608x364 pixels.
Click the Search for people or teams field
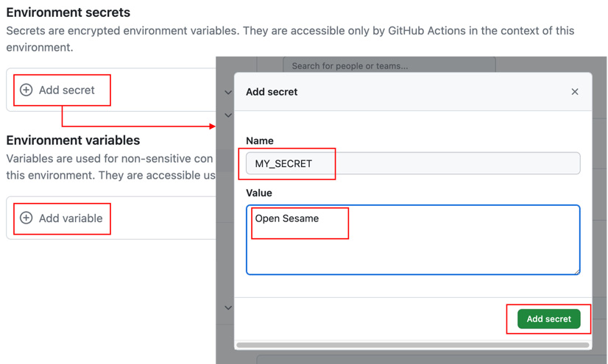[389, 66]
